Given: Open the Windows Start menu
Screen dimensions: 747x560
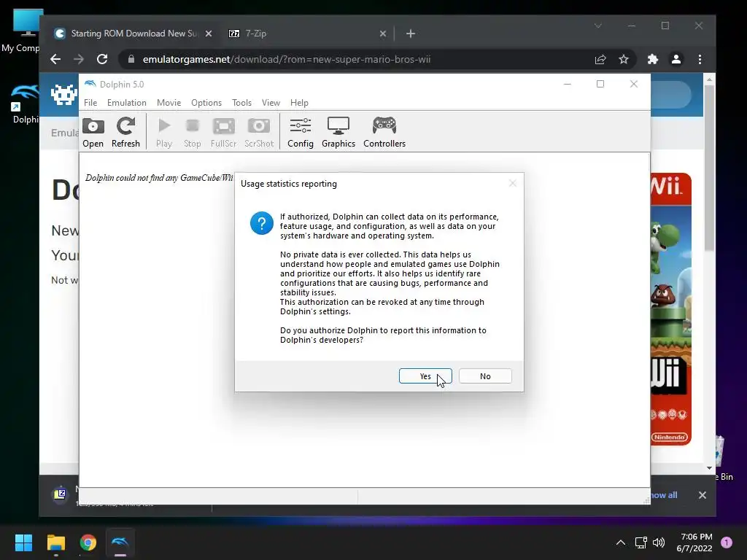Looking at the screenshot, I should pyautogui.click(x=23, y=542).
